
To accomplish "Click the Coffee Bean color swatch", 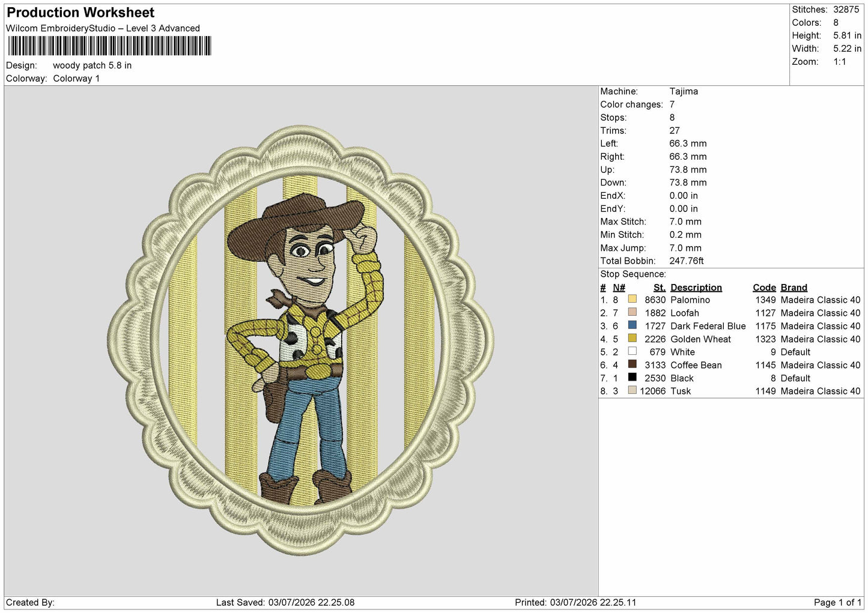I will click(632, 364).
